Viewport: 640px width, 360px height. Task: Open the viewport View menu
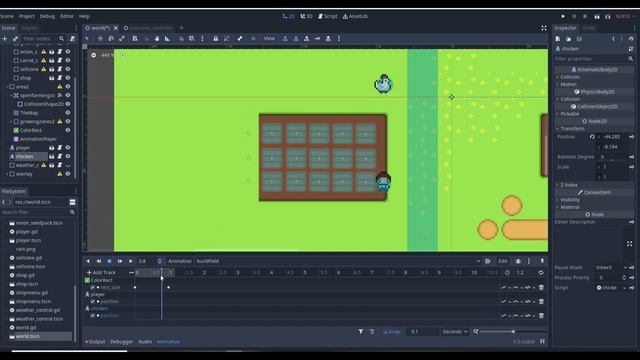click(x=269, y=38)
